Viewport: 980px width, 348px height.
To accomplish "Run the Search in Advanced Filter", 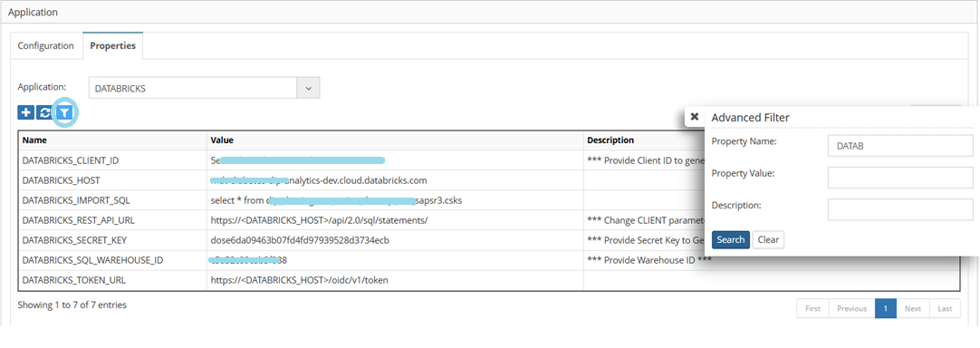I will click(731, 240).
